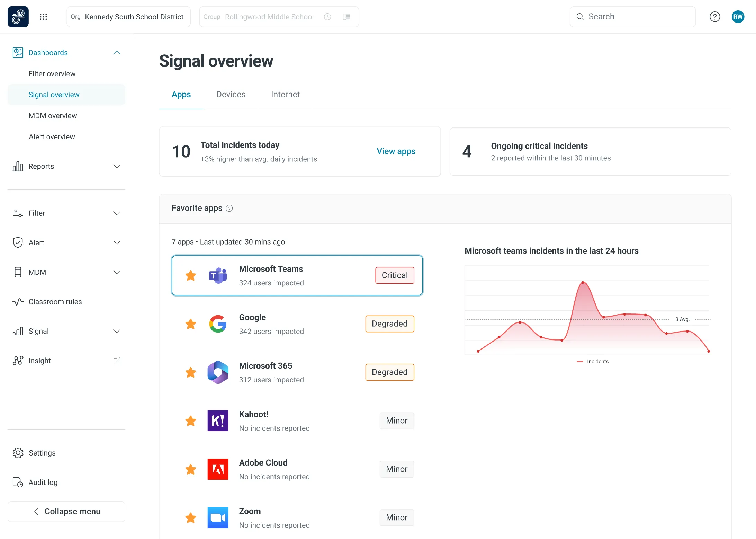Switch to the Internet tab
Screen dimensions: 756x539
pos(285,95)
